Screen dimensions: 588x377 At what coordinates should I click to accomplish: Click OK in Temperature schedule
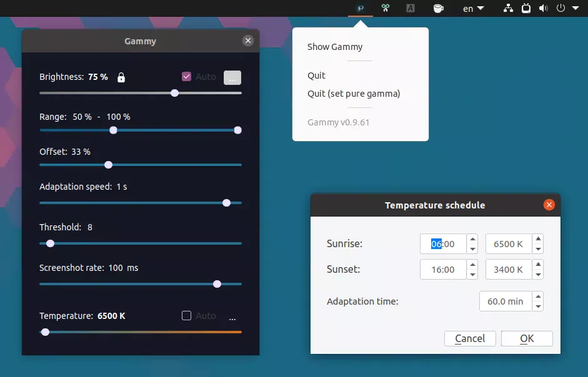tap(527, 338)
